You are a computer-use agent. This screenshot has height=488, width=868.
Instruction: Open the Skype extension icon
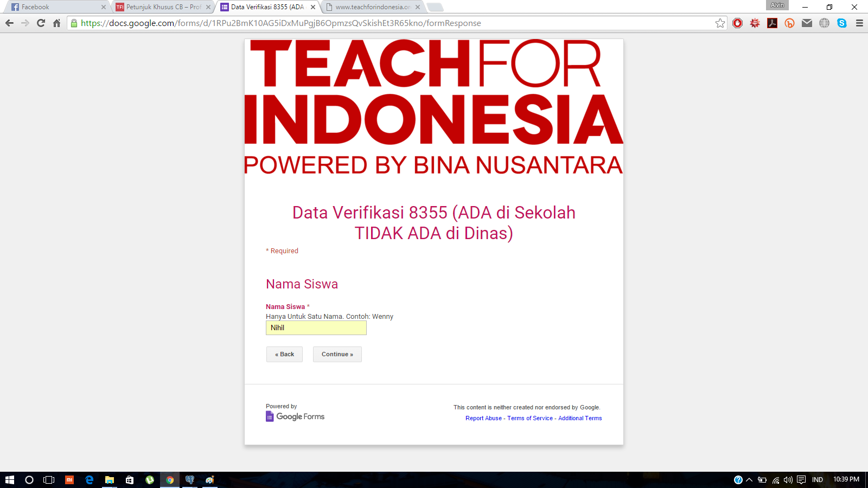pyautogui.click(x=841, y=23)
